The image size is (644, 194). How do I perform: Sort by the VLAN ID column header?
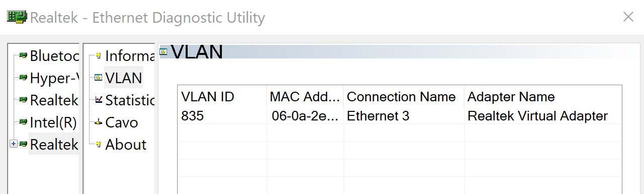pos(222,96)
